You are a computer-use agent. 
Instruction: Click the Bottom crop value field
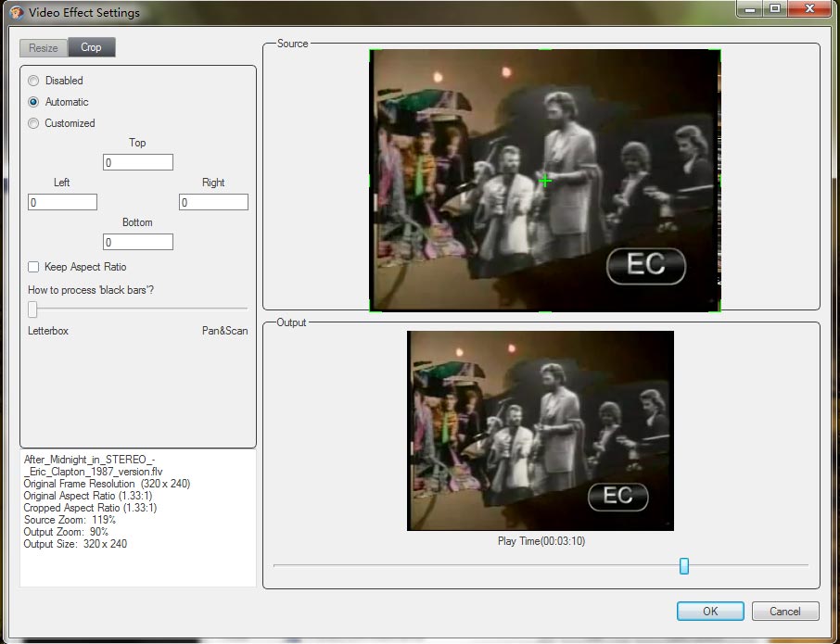point(137,242)
